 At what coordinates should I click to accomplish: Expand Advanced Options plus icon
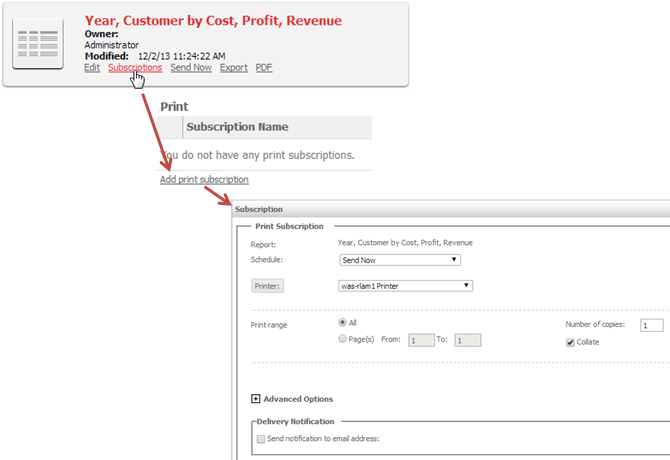(256, 398)
